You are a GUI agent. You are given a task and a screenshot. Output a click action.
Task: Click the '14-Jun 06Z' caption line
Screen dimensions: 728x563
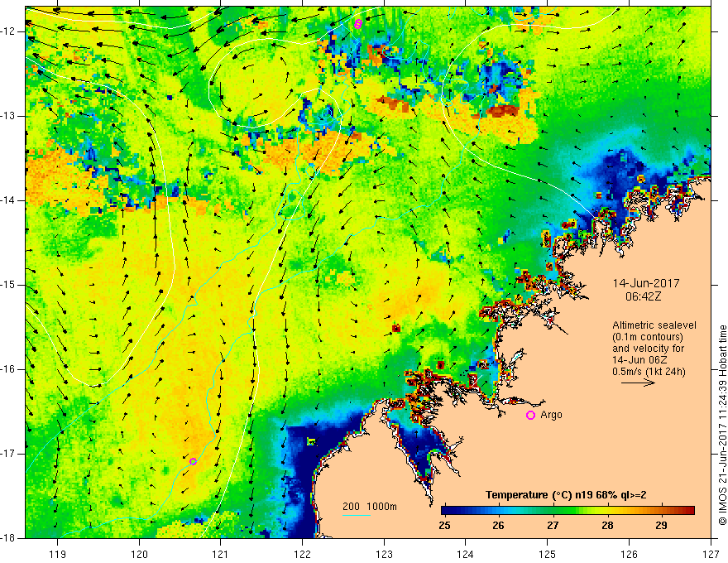pos(642,360)
